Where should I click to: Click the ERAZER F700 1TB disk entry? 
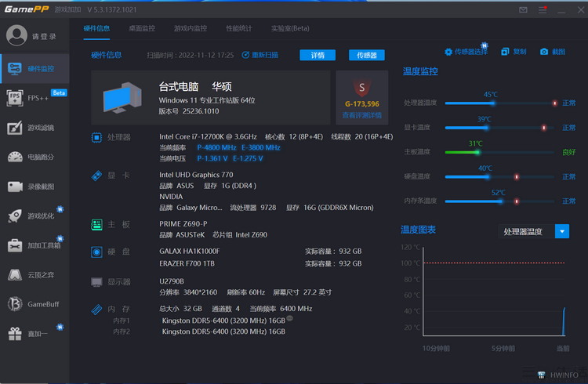[187, 263]
